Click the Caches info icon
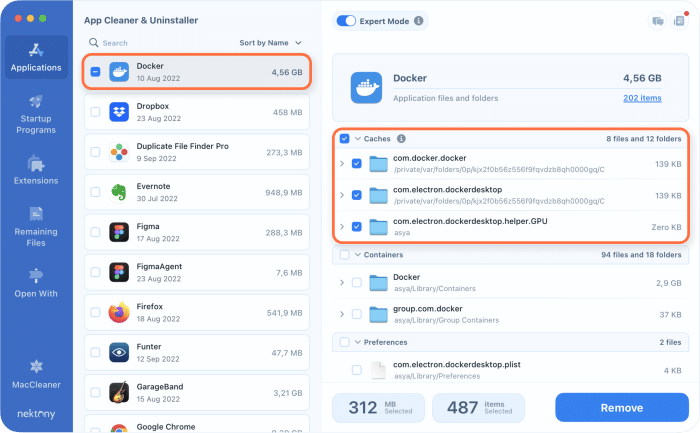This screenshot has height=433, width=700. [401, 138]
